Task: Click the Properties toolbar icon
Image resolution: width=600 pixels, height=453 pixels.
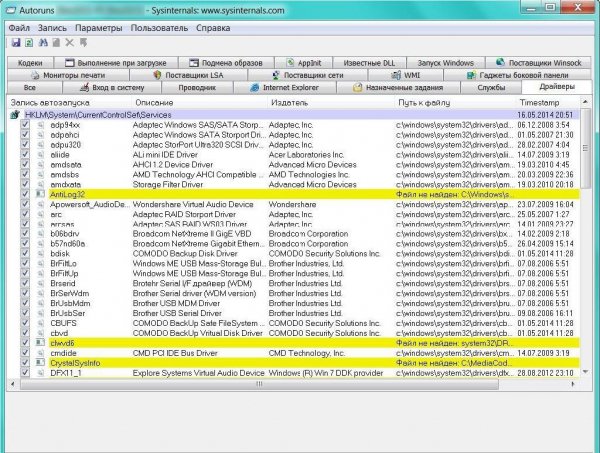Action: [x=56, y=42]
